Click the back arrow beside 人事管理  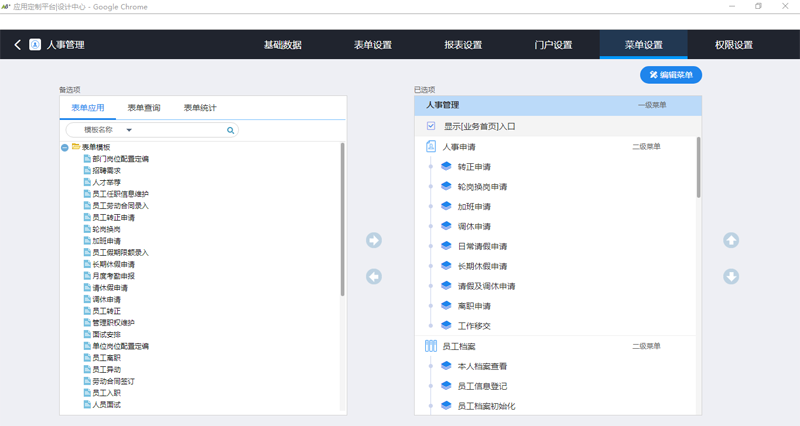pyautogui.click(x=17, y=45)
